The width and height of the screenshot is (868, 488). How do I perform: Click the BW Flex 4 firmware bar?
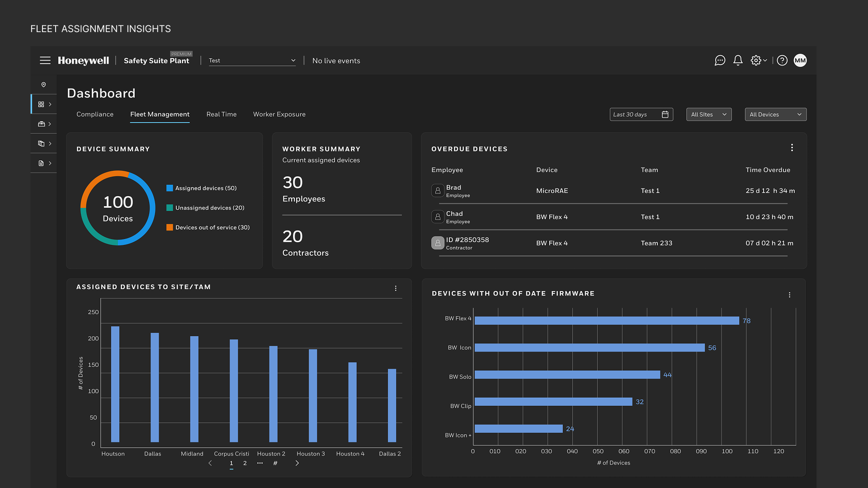(606, 321)
